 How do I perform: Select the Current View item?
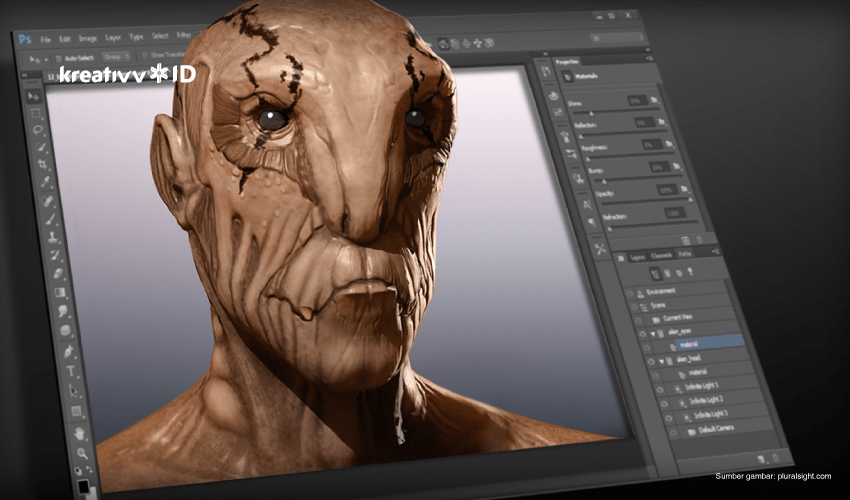pos(676,318)
